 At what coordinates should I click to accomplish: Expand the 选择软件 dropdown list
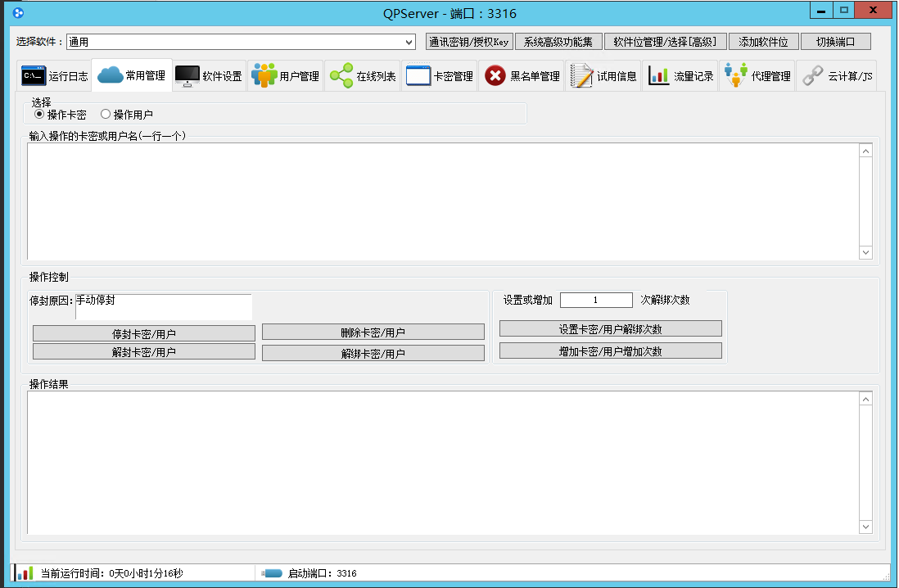[409, 42]
